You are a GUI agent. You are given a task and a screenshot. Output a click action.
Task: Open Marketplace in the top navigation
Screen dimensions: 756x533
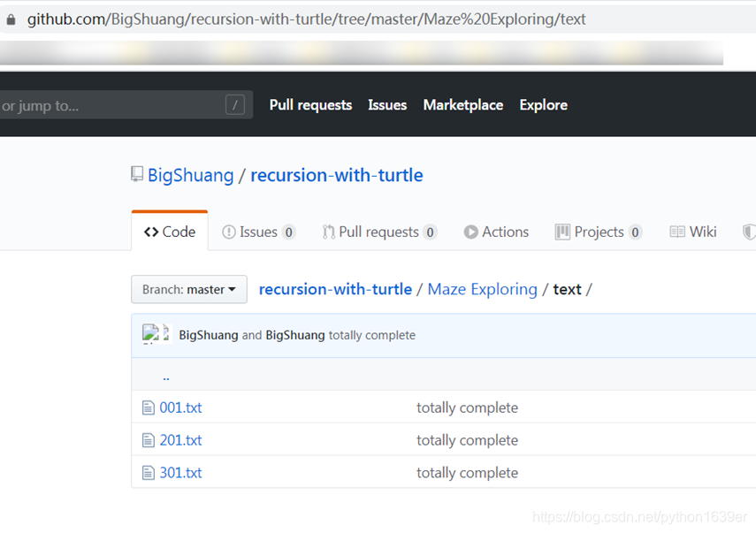click(462, 105)
